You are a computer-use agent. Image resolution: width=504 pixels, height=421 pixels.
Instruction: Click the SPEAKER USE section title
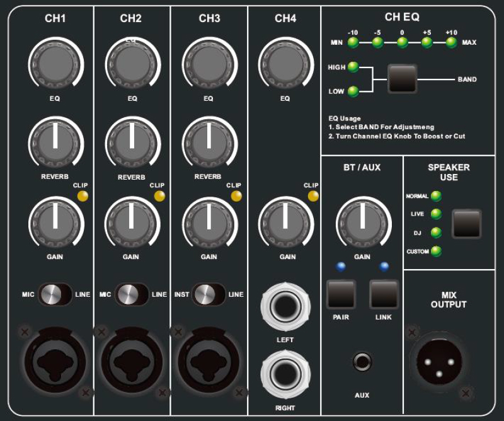tap(449, 173)
